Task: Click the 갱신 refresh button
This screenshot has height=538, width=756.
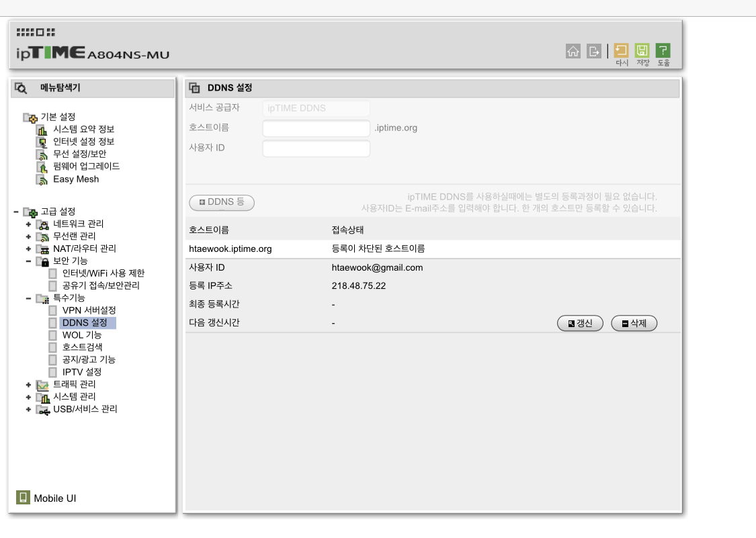Action: click(580, 323)
